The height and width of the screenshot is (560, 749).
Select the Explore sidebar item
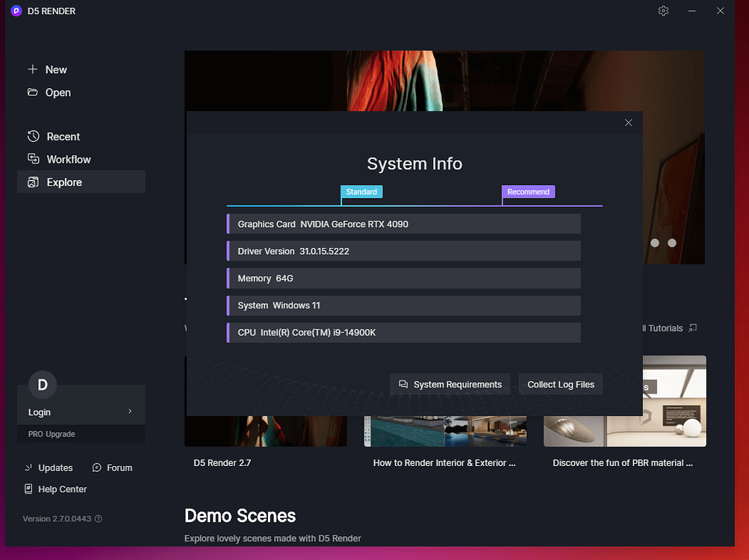[x=81, y=182]
